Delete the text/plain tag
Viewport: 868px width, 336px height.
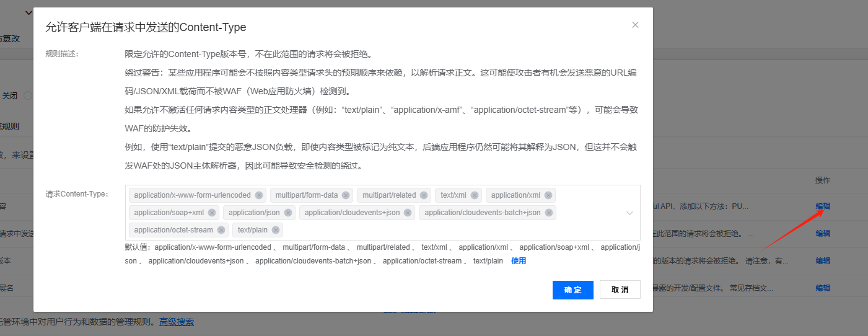[276, 230]
